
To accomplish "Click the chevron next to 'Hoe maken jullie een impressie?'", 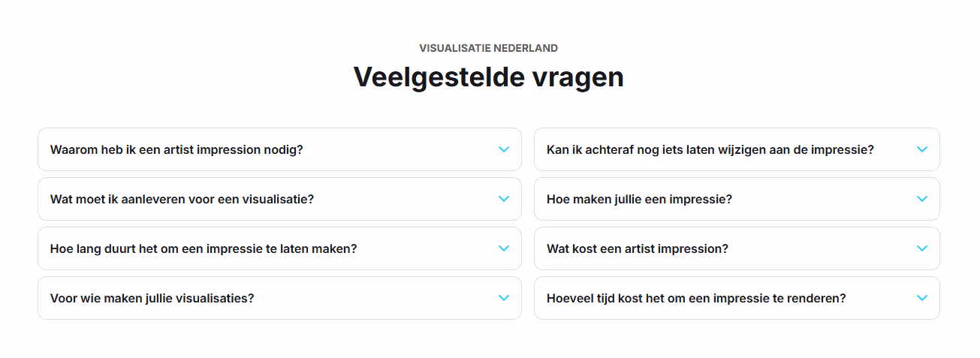I will tap(922, 199).
